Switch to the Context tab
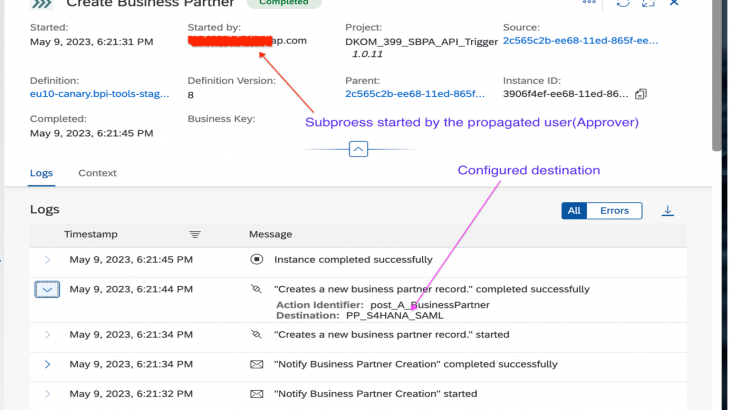The image size is (730, 410). click(97, 173)
